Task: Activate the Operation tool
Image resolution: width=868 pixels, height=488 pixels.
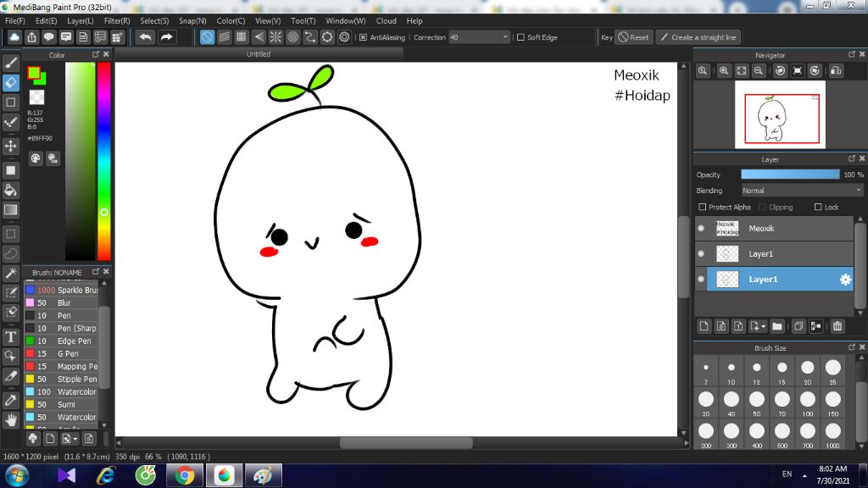Action: tap(10, 357)
